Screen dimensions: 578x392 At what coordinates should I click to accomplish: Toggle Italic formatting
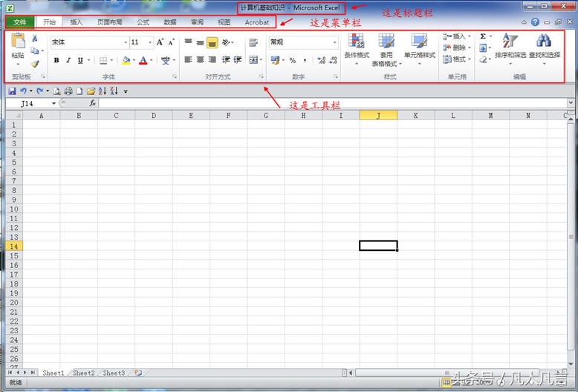68,60
